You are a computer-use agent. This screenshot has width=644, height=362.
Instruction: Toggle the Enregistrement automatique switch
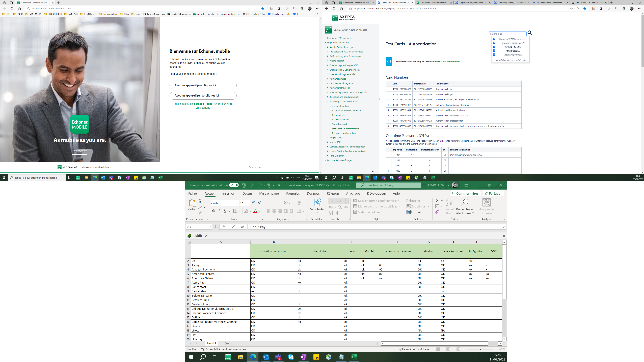(234, 185)
